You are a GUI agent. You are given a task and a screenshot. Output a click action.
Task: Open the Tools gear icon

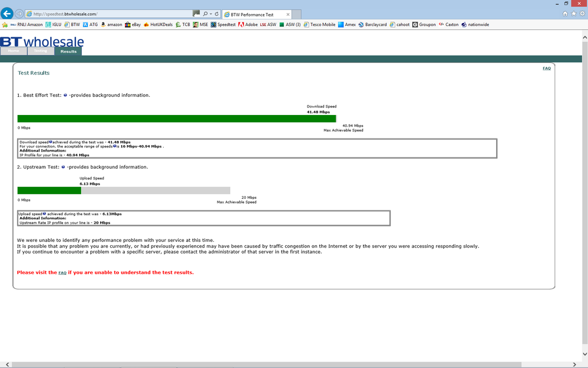582,14
